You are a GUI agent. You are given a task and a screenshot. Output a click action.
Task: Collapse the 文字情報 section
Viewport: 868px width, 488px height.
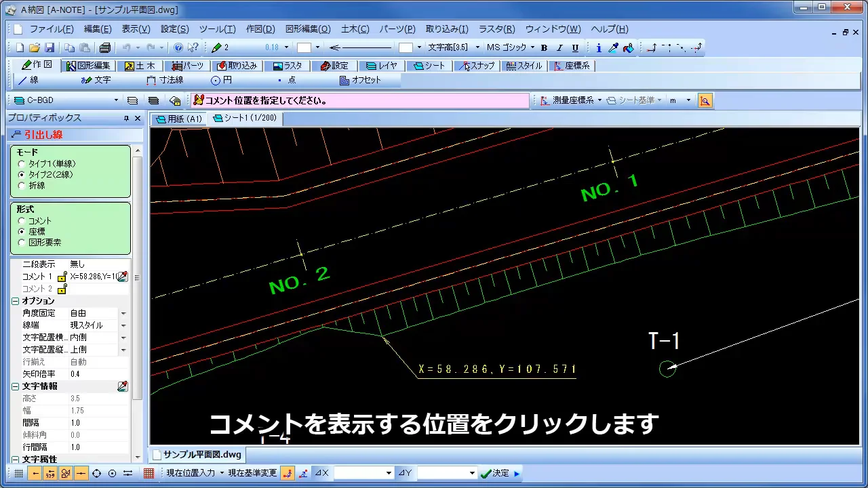pyautogui.click(x=16, y=386)
